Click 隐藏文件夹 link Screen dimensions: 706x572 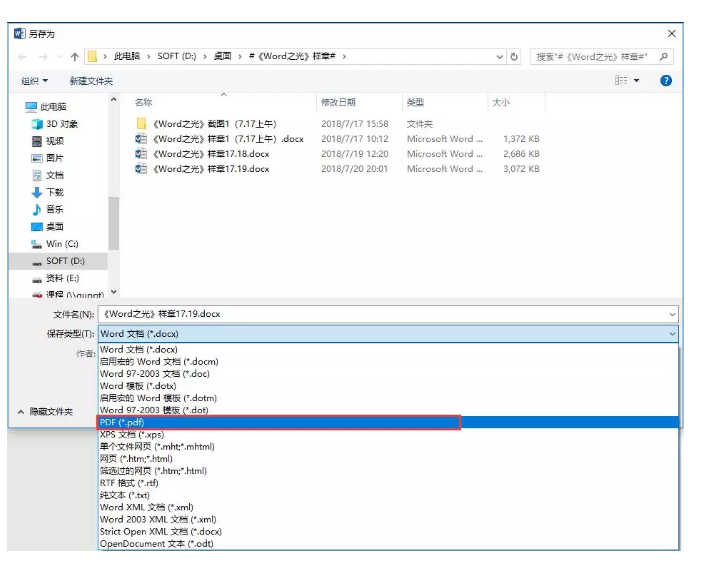[x=51, y=412]
